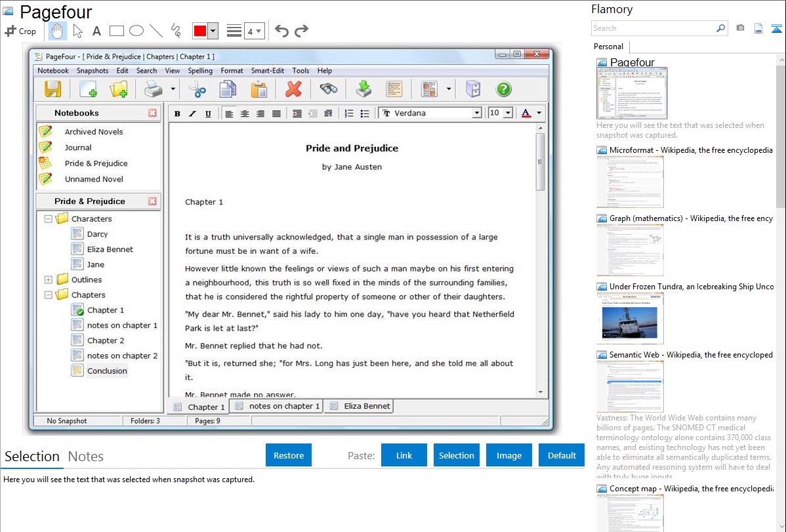786x532 pixels.
Task: Toggle center text alignment
Action: tap(245, 114)
